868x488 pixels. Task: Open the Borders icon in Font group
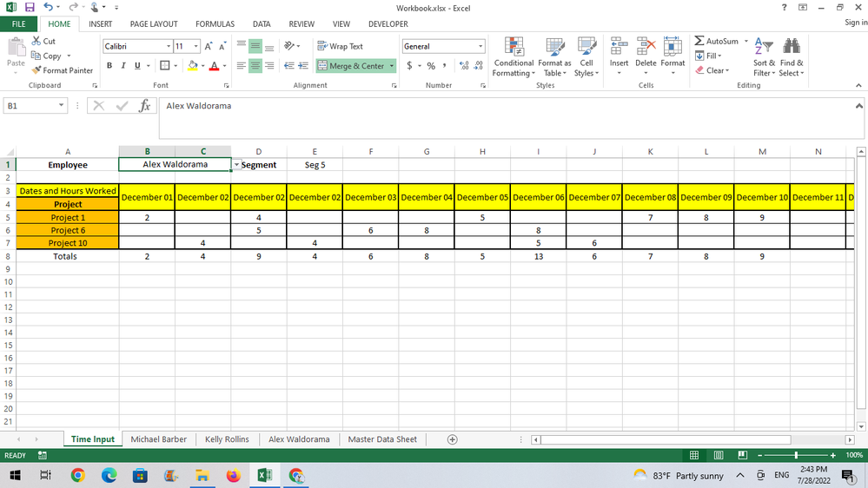pyautogui.click(x=164, y=65)
